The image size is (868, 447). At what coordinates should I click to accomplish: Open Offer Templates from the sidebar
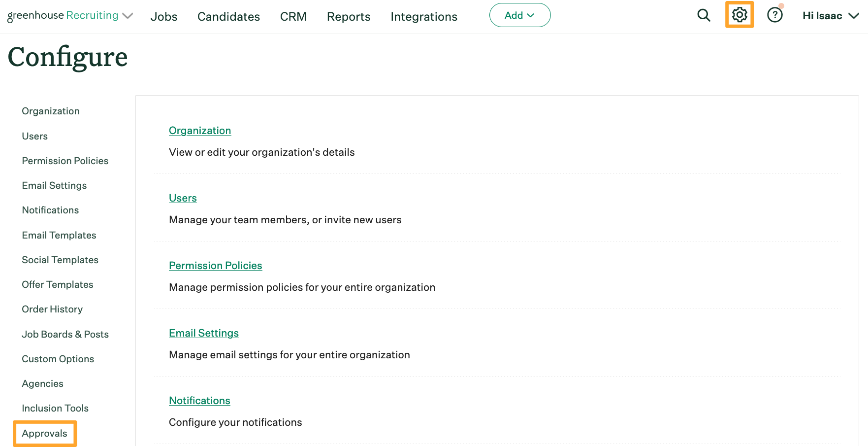pyautogui.click(x=57, y=284)
